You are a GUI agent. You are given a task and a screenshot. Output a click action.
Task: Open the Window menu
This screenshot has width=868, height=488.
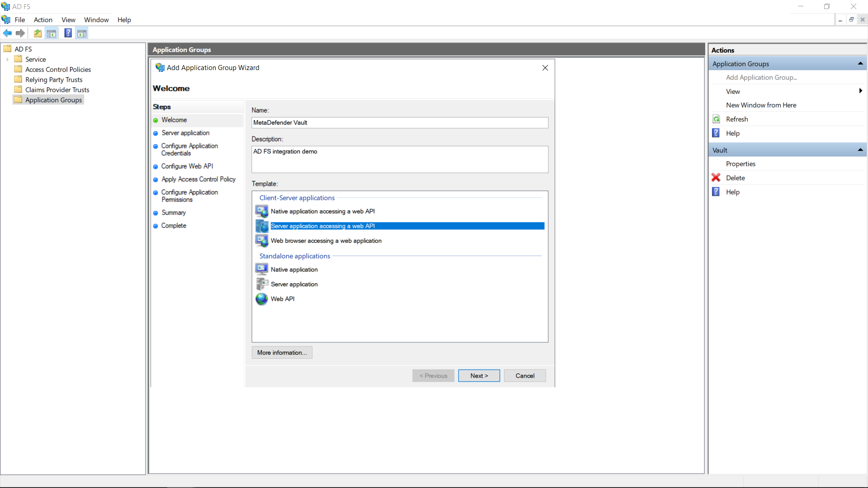(96, 20)
